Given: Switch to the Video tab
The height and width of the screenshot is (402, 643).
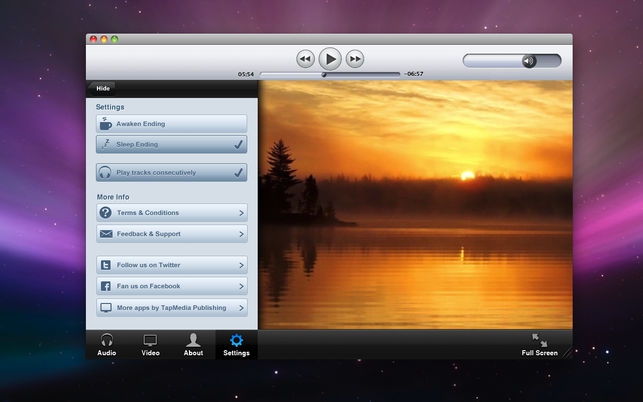Looking at the screenshot, I should click(150, 345).
